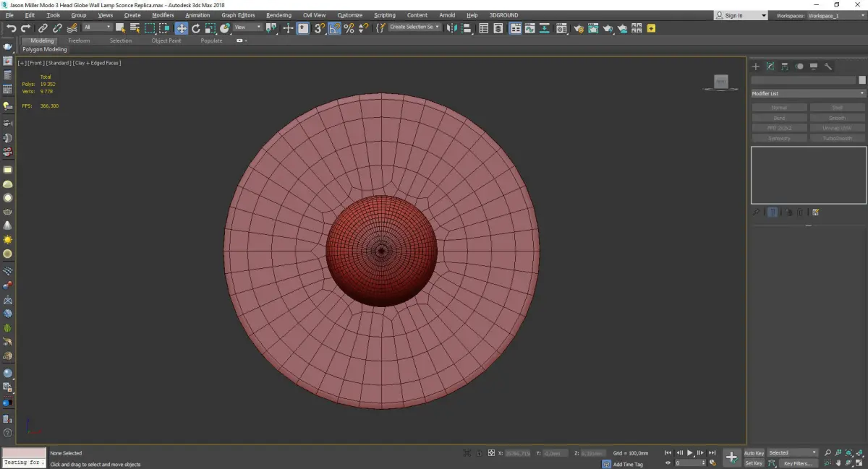This screenshot has height=469, width=868.
Task: Open the Modifiers menu
Action: pyautogui.click(x=163, y=15)
